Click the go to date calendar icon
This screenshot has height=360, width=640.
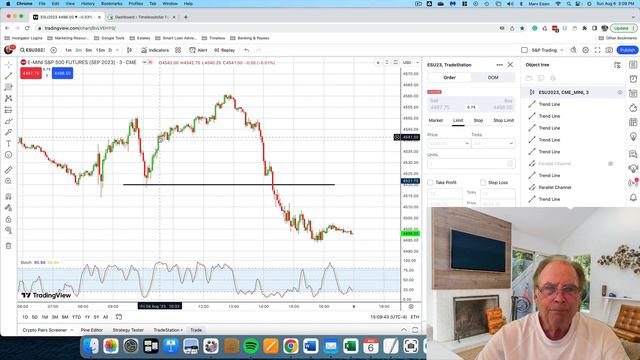tap(119, 317)
